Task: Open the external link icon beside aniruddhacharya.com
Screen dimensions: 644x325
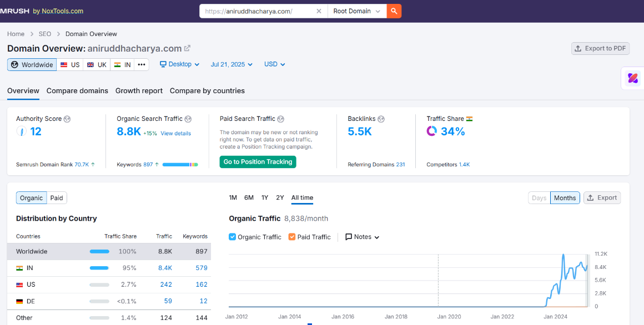Action: (187, 48)
